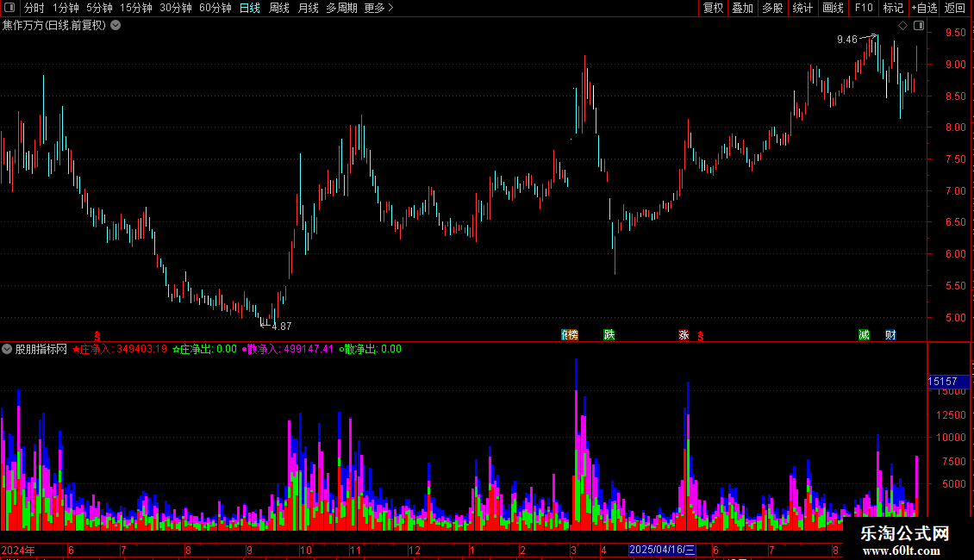Image resolution: width=974 pixels, height=560 pixels.
Task: Click the 财 financial event marker
Action: 890,334
